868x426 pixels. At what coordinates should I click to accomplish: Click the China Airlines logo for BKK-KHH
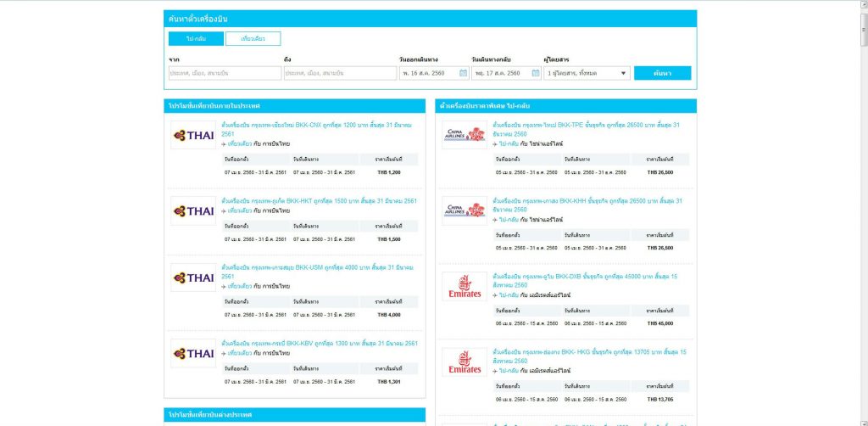click(x=465, y=210)
